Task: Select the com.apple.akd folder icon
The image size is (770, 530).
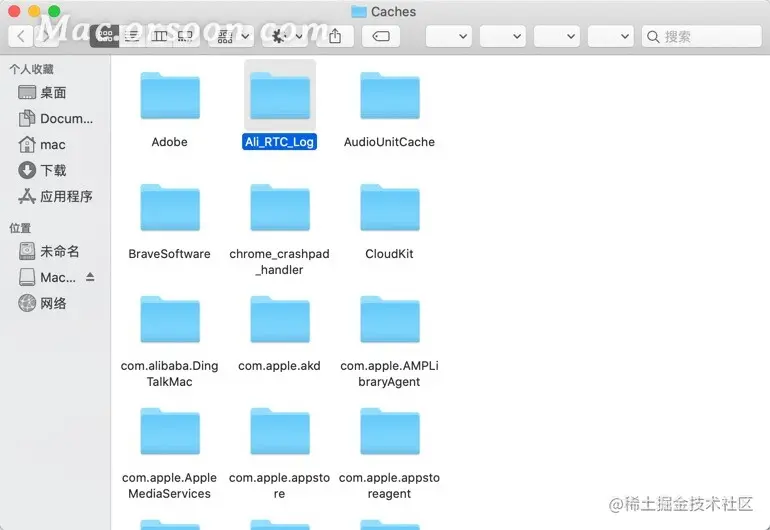Action: (280, 319)
